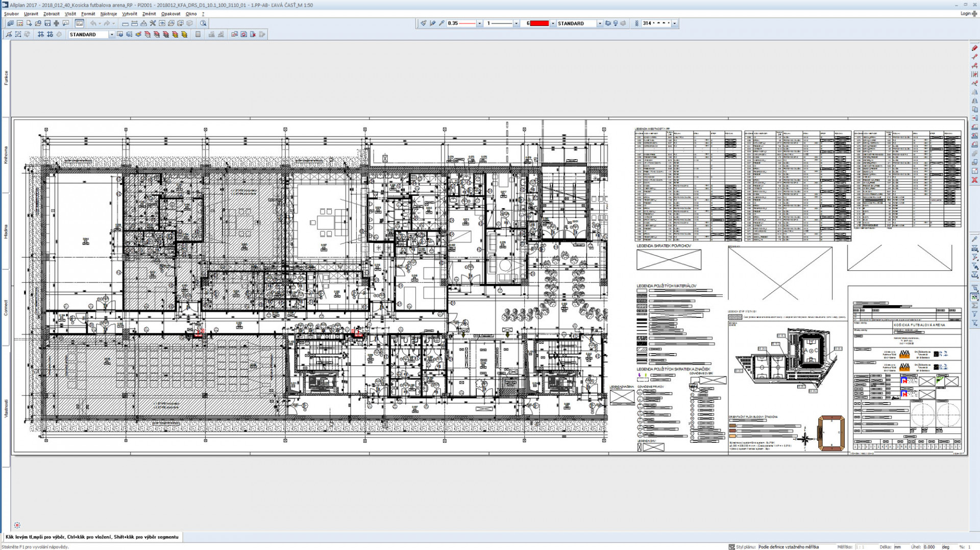Viewport: 980px width, 550px height.
Task: Click the Úhel angle input field
Action: pos(930,546)
